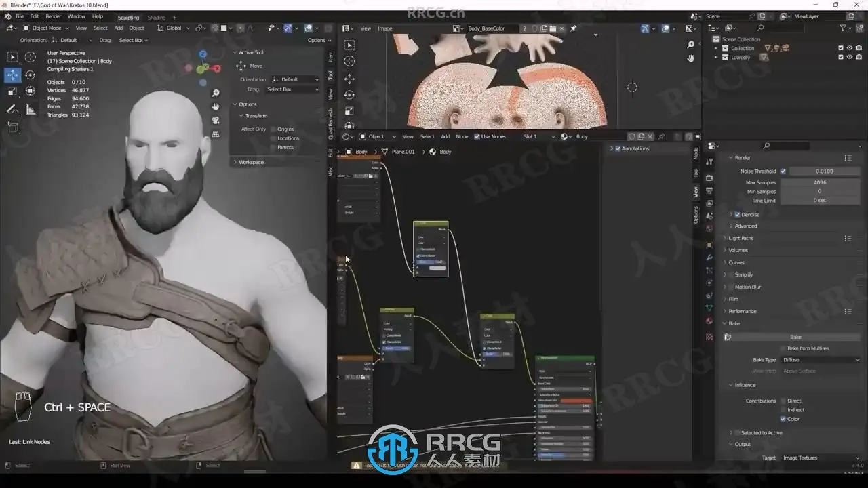Click the 3D viewport pan hand icon
Viewport: 868px width, 488px height.
(216, 107)
